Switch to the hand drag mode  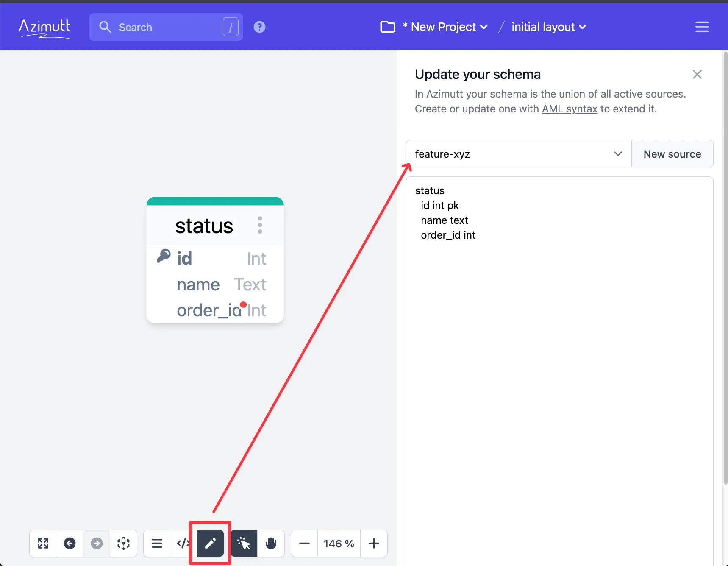271,543
